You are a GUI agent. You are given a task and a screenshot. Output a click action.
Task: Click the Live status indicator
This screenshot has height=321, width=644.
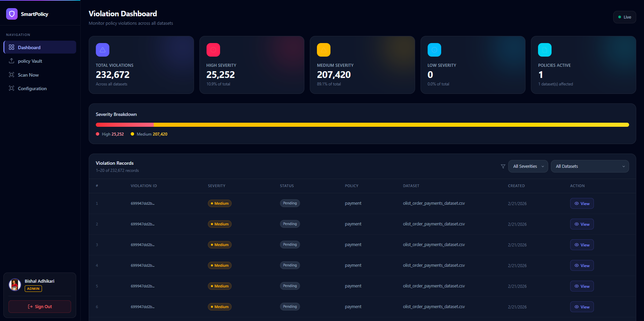[x=624, y=17]
